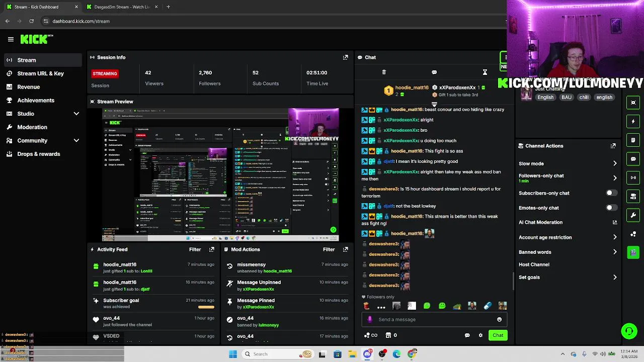The width and height of the screenshot is (644, 362).
Task: Click the browser address bar
Action: (x=272, y=21)
